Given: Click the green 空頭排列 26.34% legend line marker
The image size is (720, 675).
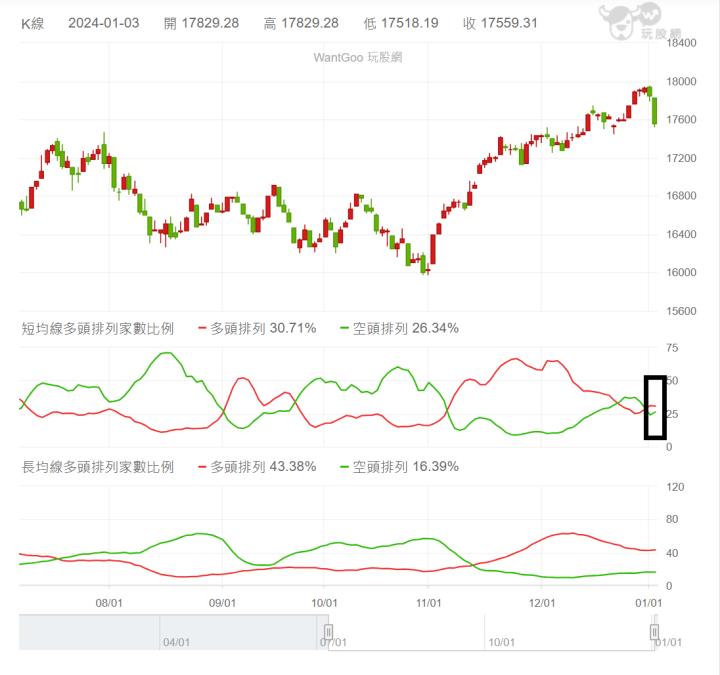Looking at the screenshot, I should coord(345,328).
